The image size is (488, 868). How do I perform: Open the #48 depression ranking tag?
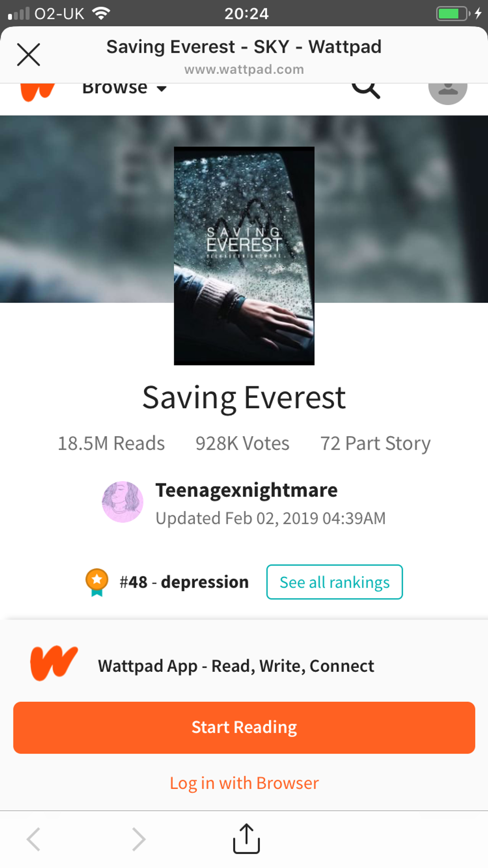point(184,582)
